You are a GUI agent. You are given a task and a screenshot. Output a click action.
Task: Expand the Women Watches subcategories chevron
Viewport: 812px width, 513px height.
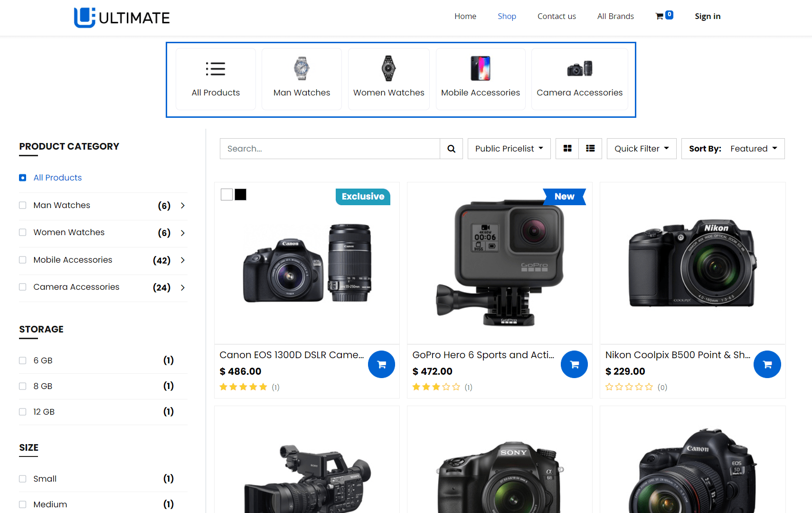click(x=183, y=233)
